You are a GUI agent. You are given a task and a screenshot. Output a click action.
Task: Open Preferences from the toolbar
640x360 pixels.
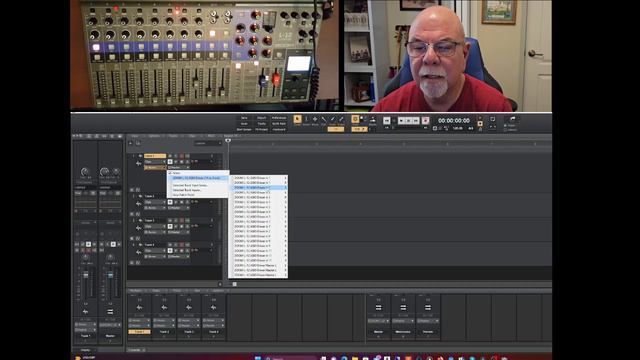click(279, 118)
